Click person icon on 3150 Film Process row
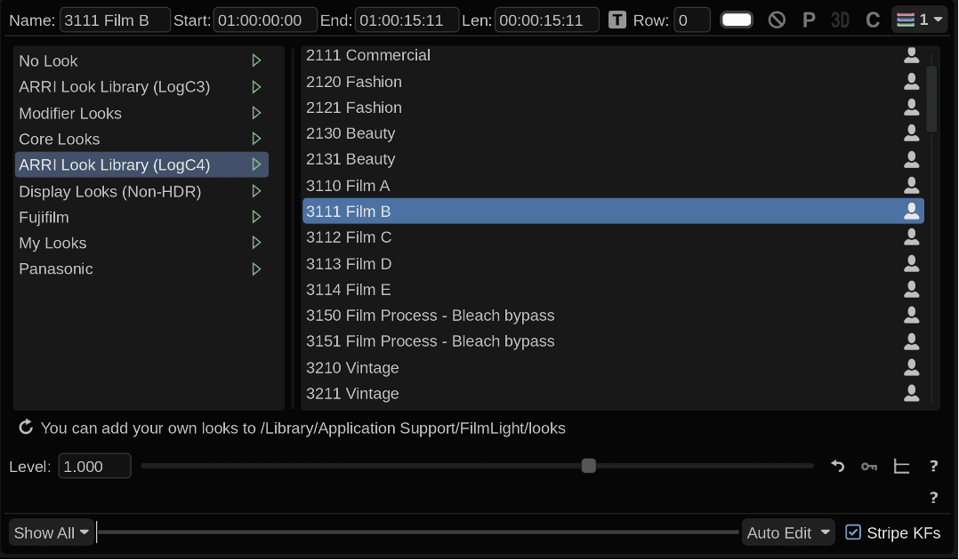The image size is (959, 560). click(911, 315)
